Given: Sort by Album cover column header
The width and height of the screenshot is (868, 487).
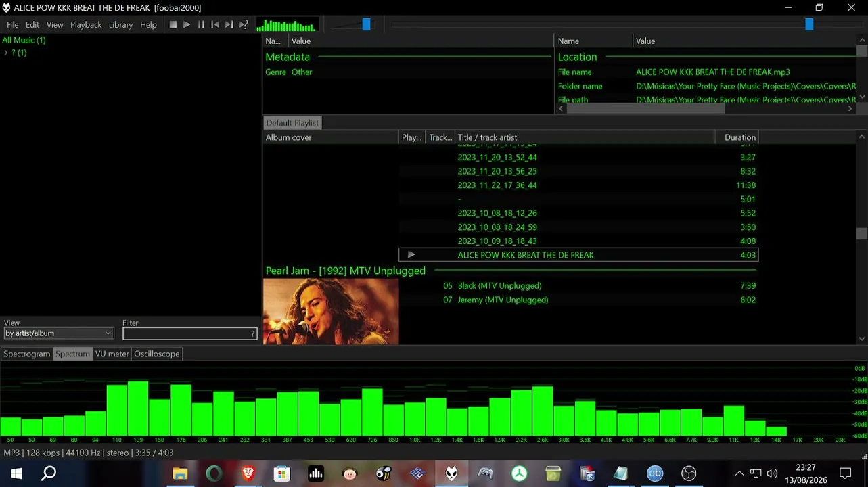Looking at the screenshot, I should pyautogui.click(x=331, y=137).
